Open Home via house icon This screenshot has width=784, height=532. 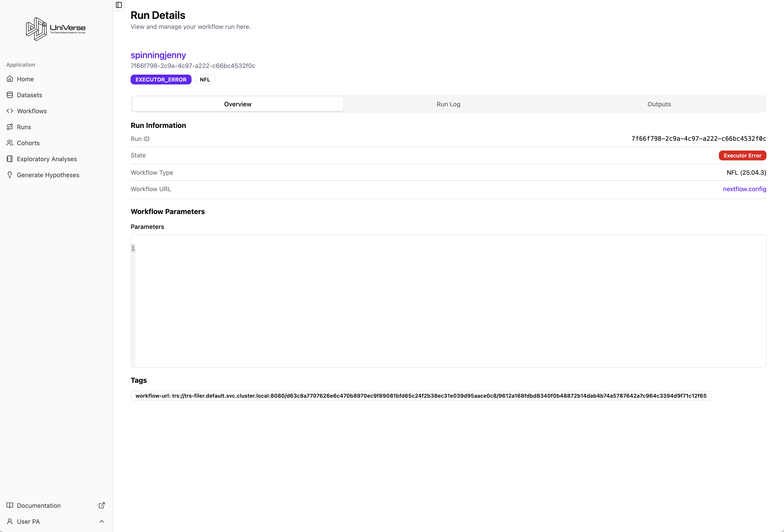click(x=10, y=79)
